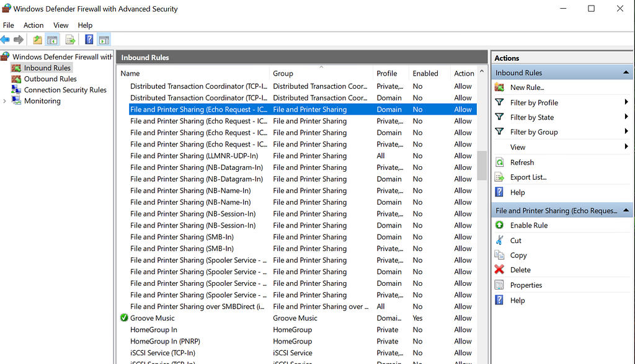Collapse the Inbound Rules actions section
Screen dimensions: 635x364
tap(626, 73)
